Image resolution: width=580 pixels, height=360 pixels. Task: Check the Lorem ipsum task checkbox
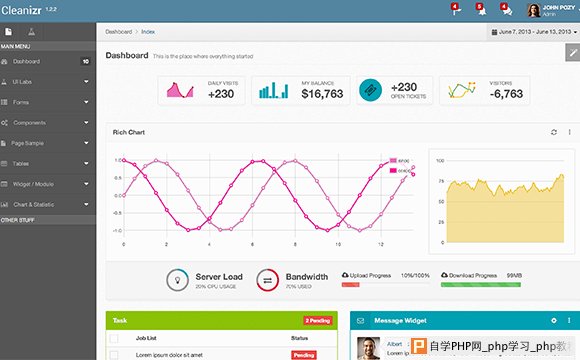pyautogui.click(x=114, y=355)
